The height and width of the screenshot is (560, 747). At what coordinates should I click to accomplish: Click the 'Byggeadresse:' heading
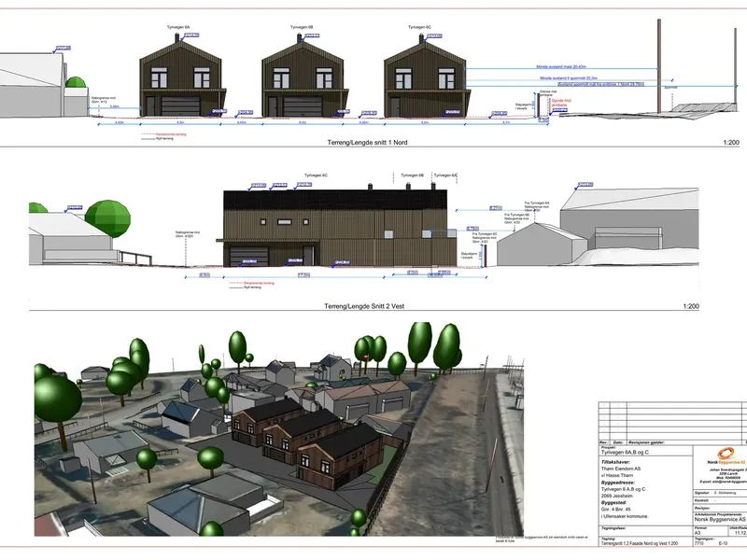pyautogui.click(x=617, y=483)
